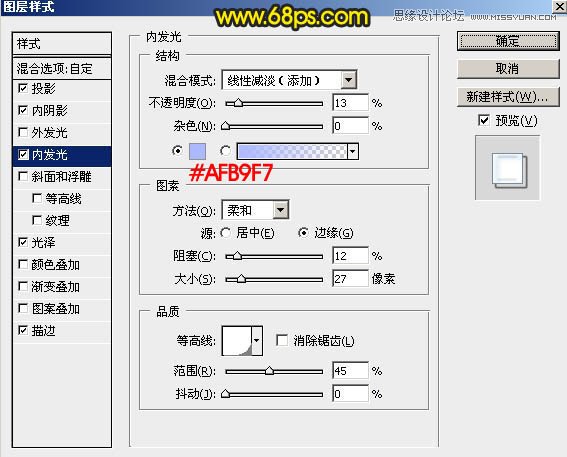The image size is (567, 457).
Task: Toggle the 描边 stroke checkbox
Action: pos(23,330)
